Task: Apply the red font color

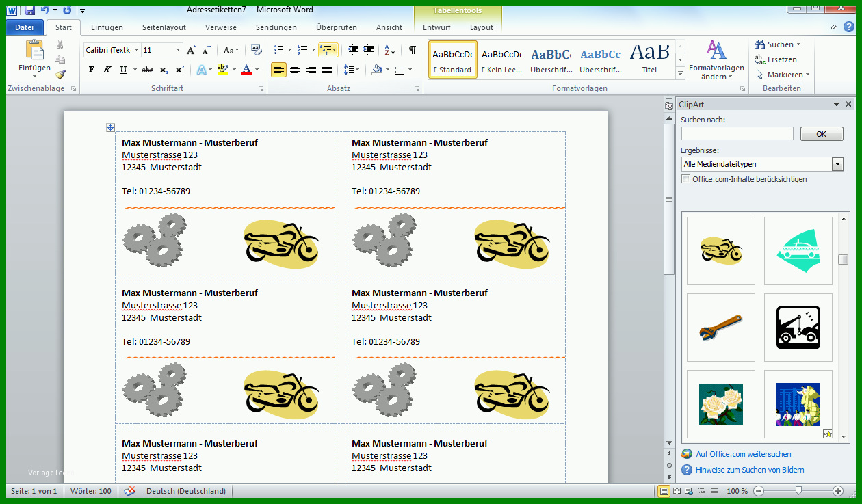Action: tap(246, 70)
